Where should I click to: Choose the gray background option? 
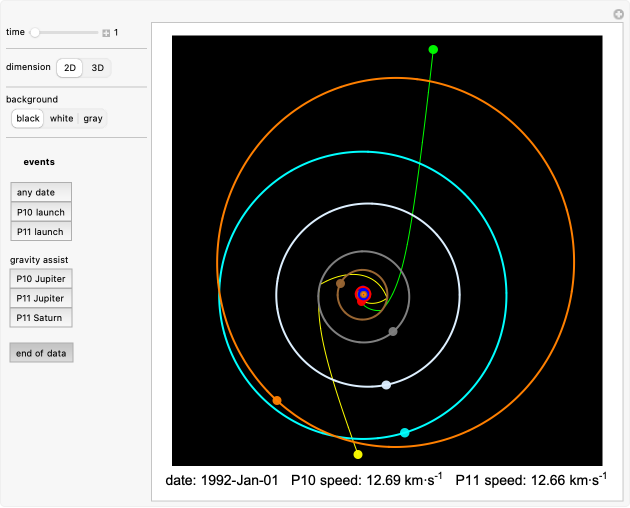click(93, 118)
